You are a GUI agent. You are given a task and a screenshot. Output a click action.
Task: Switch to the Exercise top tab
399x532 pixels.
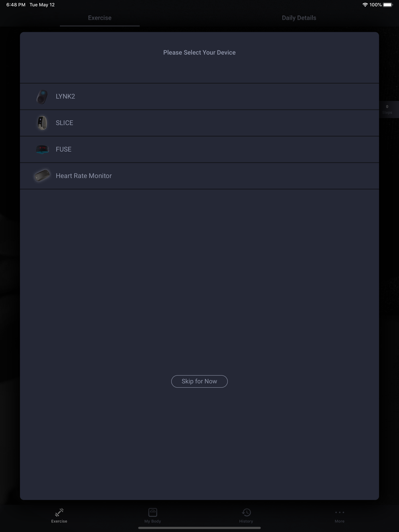[x=100, y=18]
